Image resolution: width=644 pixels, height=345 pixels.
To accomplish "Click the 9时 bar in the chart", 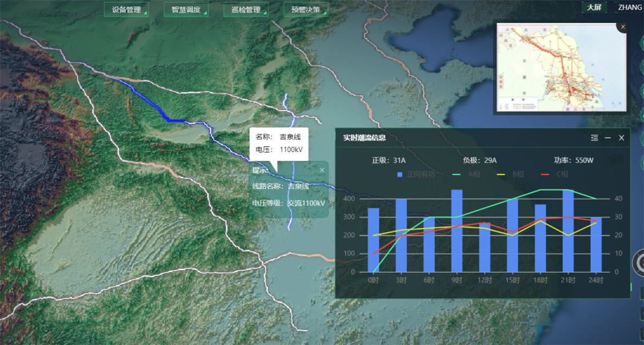I will pos(457,230).
